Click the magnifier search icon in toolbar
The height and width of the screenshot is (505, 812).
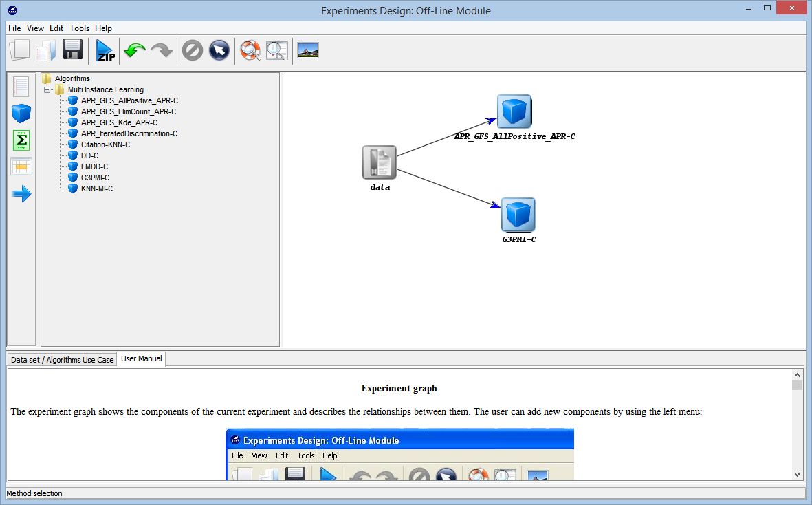(277, 51)
